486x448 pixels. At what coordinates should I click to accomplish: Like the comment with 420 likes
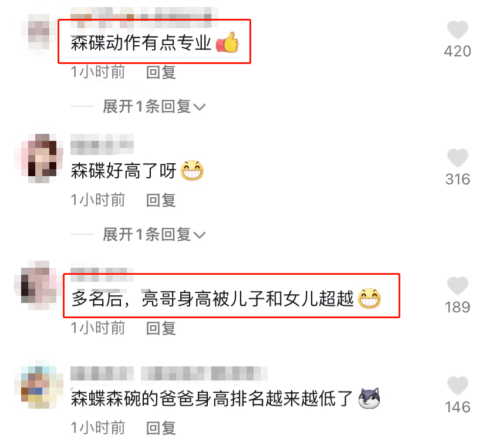click(x=457, y=30)
